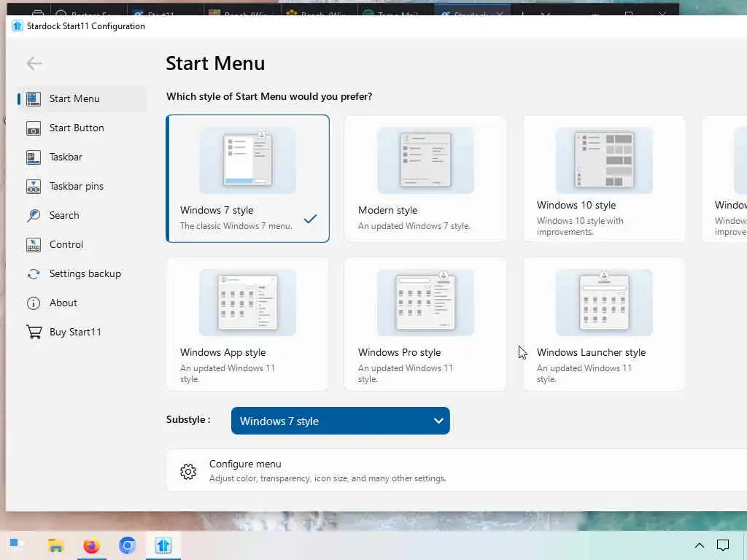This screenshot has height=560, width=747.
Task: Click the Search magnifier icon in sidebar
Action: 34,216
